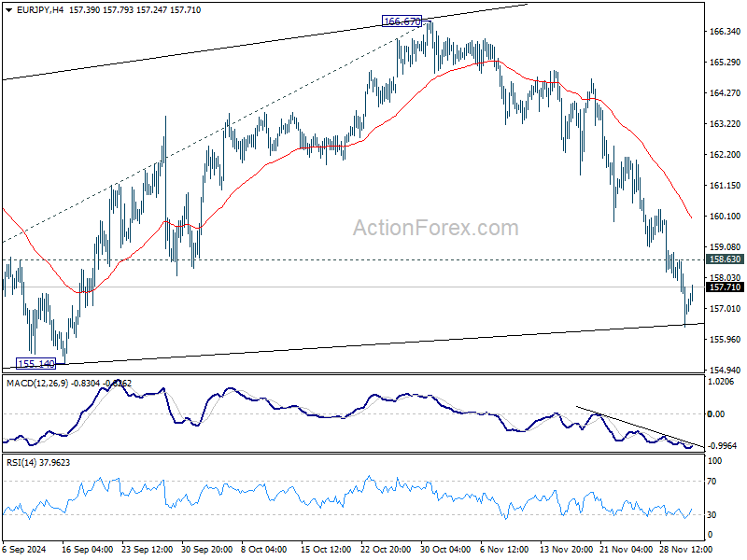Click the MACD scale value 1.0206
Screen dimensions: 747x560
point(723,382)
